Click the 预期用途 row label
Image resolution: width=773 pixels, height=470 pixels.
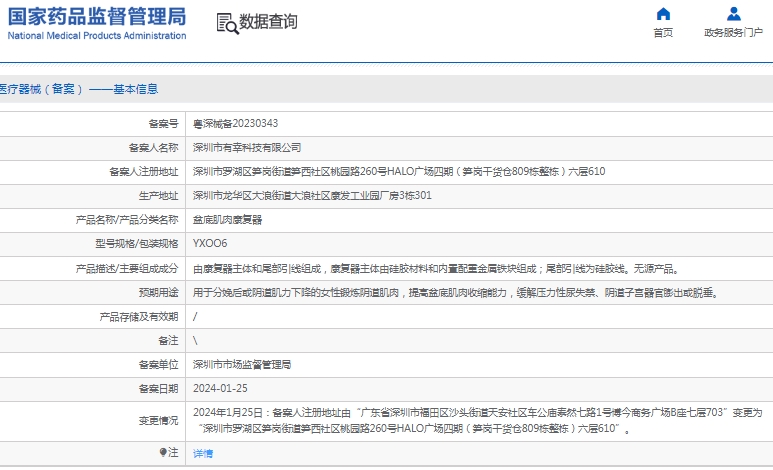click(158, 292)
